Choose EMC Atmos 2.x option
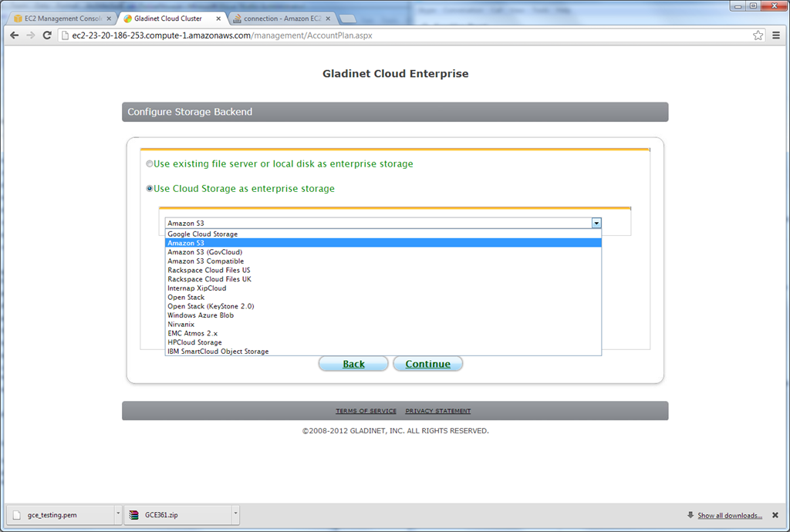 pyautogui.click(x=383, y=334)
